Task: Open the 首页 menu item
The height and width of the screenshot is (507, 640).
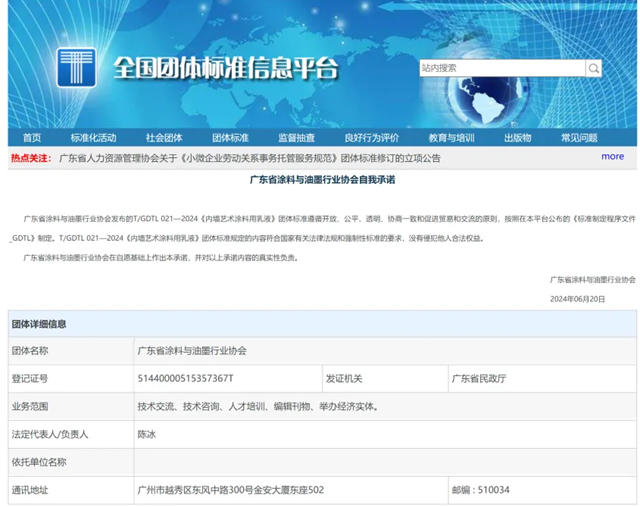Action: 32,138
